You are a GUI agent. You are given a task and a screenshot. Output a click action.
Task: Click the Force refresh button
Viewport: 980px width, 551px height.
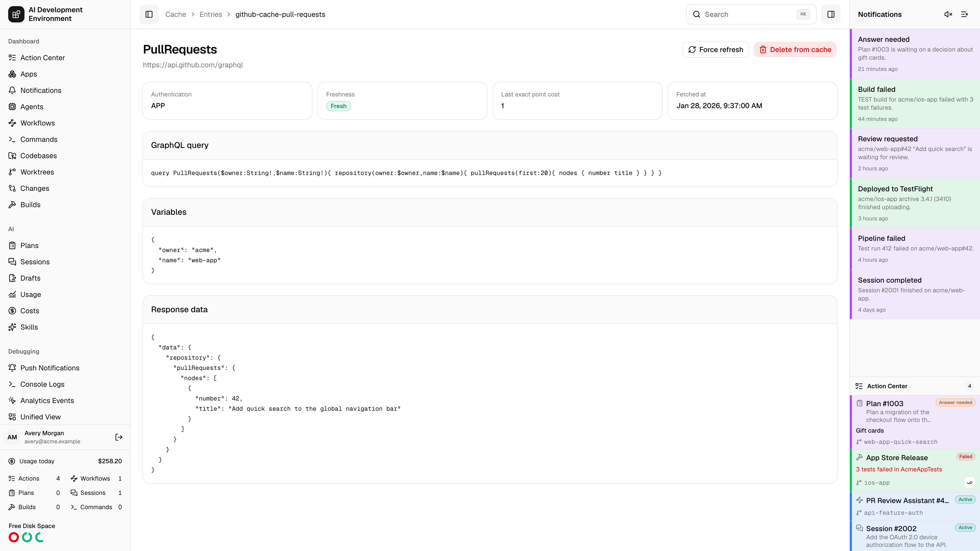[x=716, y=49]
